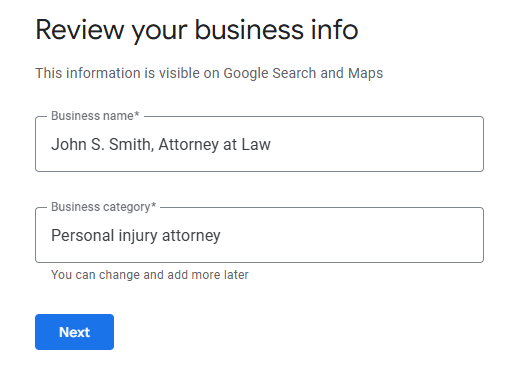Open the Business category combo box

tap(259, 235)
